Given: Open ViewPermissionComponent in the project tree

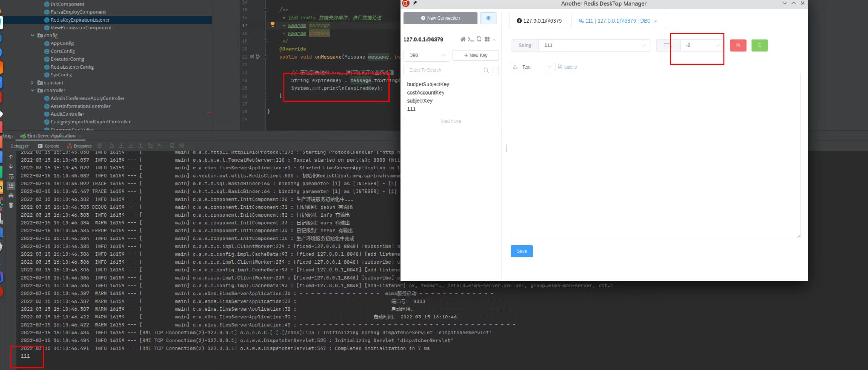Looking at the screenshot, I should tap(81, 28).
